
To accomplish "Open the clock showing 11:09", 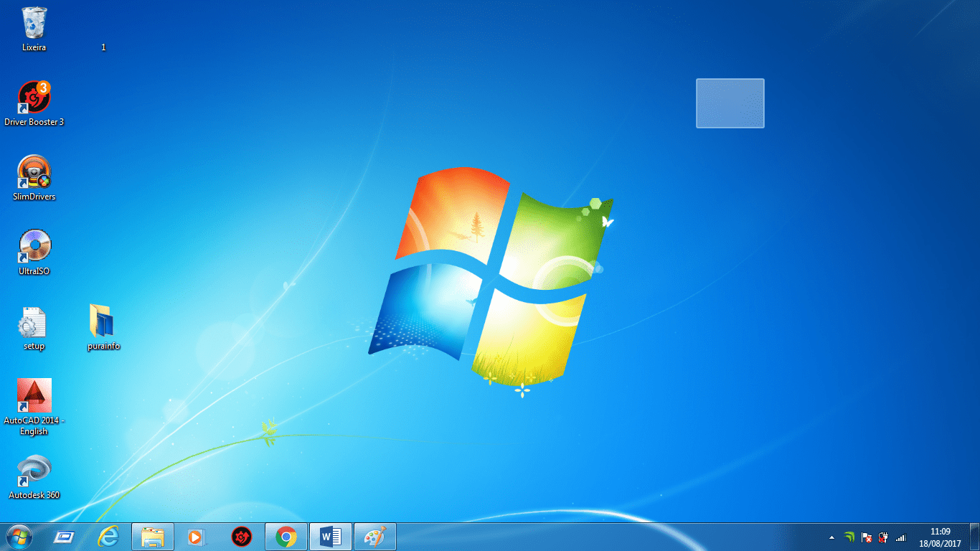I will 940,537.
